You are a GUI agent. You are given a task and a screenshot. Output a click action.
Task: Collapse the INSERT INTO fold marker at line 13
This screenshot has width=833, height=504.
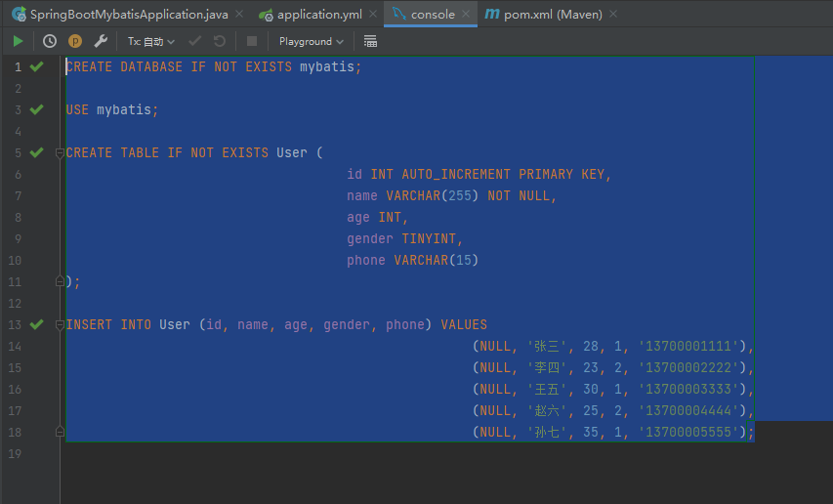60,324
